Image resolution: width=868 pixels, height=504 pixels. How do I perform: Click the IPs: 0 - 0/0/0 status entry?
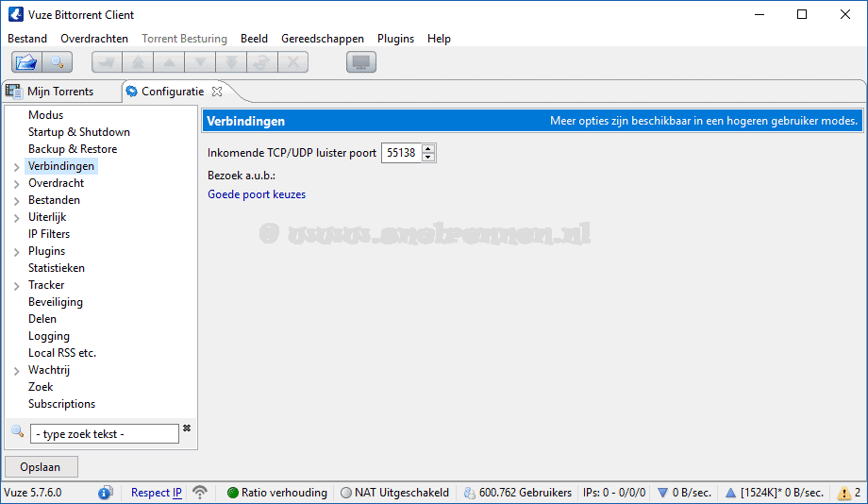pyautogui.click(x=614, y=493)
